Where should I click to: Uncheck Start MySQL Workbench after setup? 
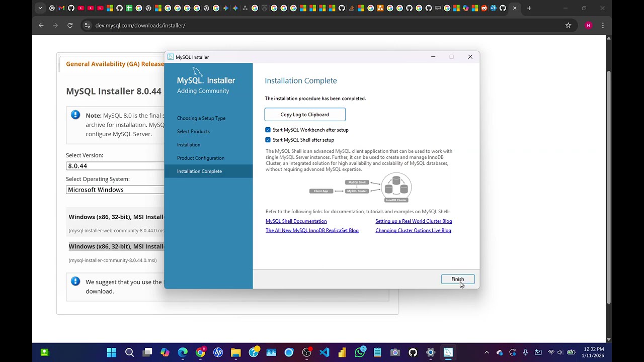click(x=268, y=130)
